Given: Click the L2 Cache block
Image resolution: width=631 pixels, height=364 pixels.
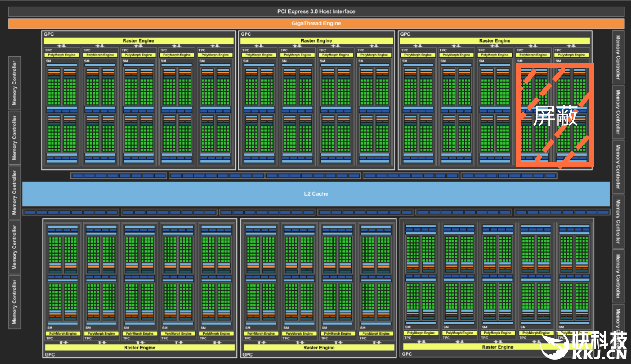Looking at the screenshot, I should click(x=316, y=193).
